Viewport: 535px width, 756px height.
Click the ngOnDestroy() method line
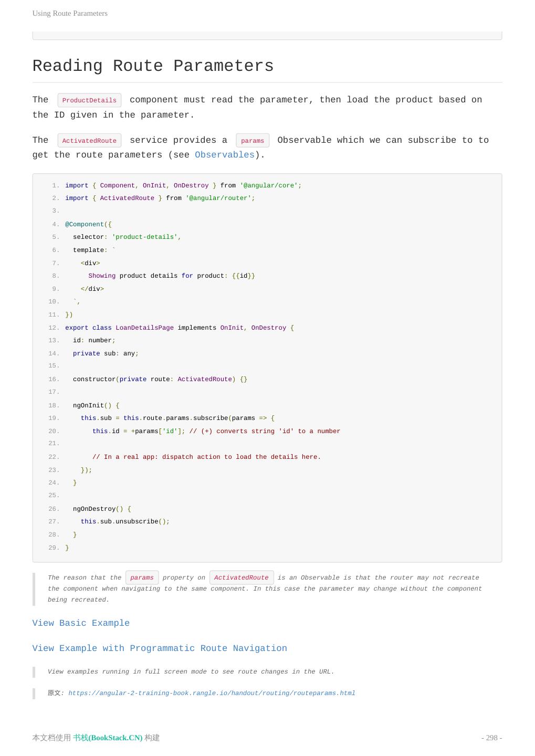click(x=102, y=509)
